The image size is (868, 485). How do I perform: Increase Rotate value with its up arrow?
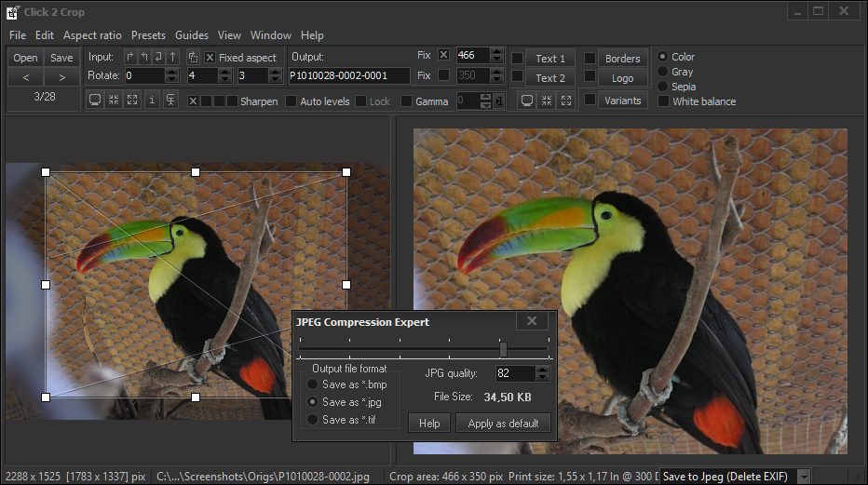171,72
